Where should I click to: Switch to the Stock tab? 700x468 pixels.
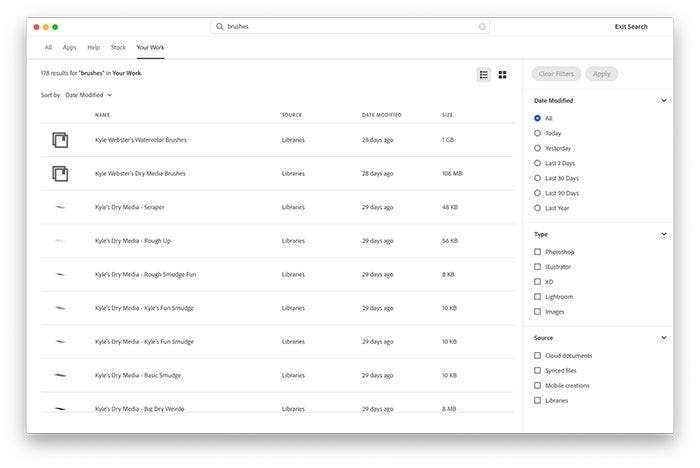[x=118, y=47]
